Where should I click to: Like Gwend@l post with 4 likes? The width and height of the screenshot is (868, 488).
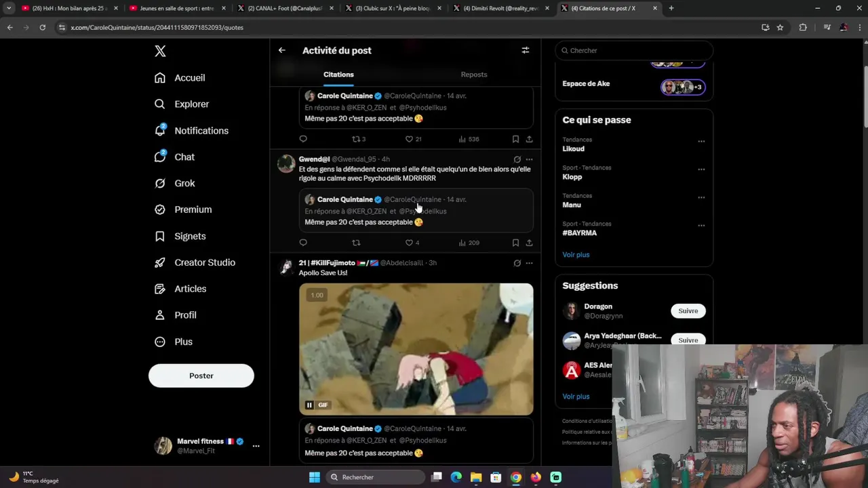(x=412, y=243)
